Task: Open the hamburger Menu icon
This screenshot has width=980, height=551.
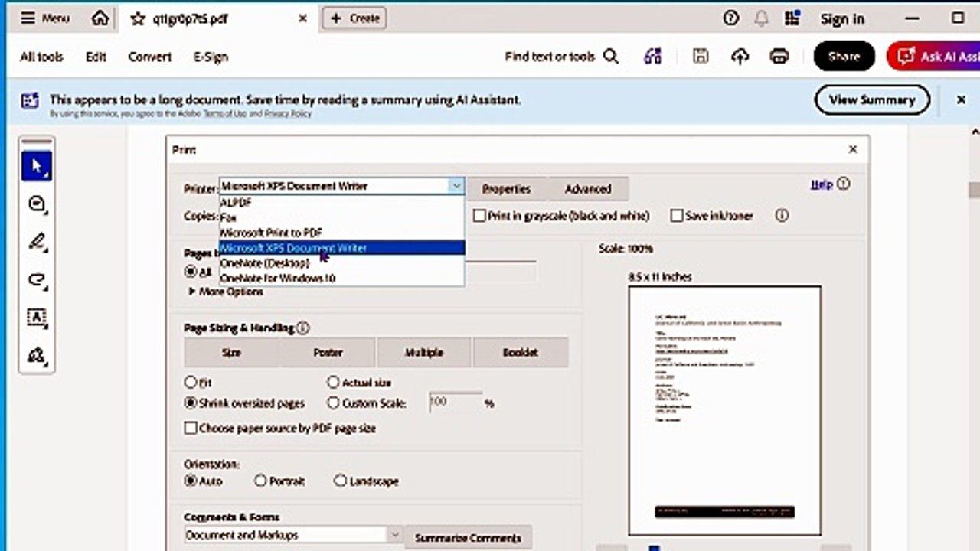Action: [28, 18]
